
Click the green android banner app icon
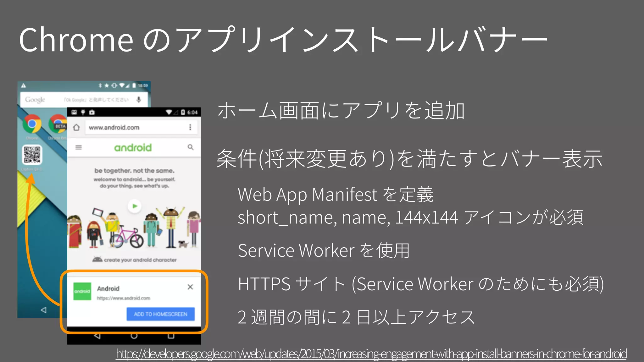coord(82,291)
